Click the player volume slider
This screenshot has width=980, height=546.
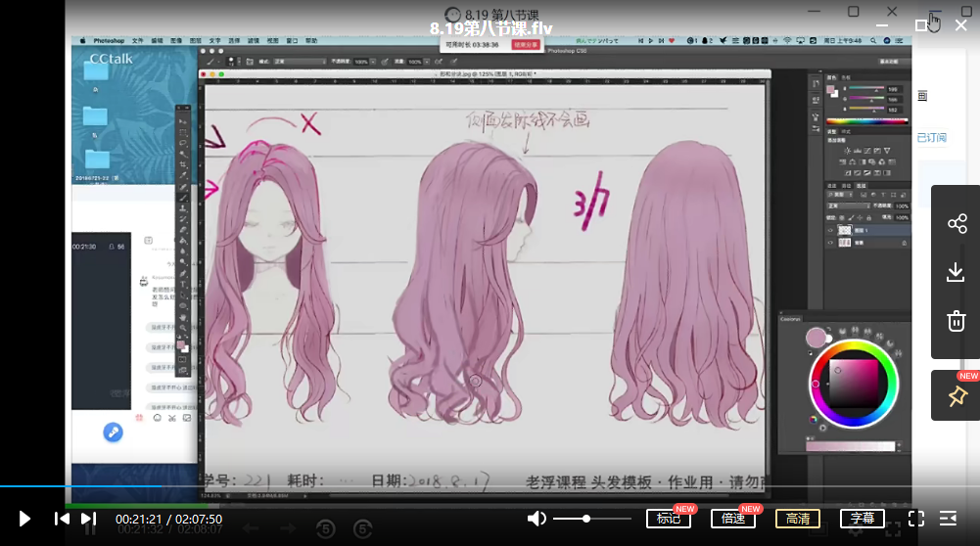tap(592, 519)
